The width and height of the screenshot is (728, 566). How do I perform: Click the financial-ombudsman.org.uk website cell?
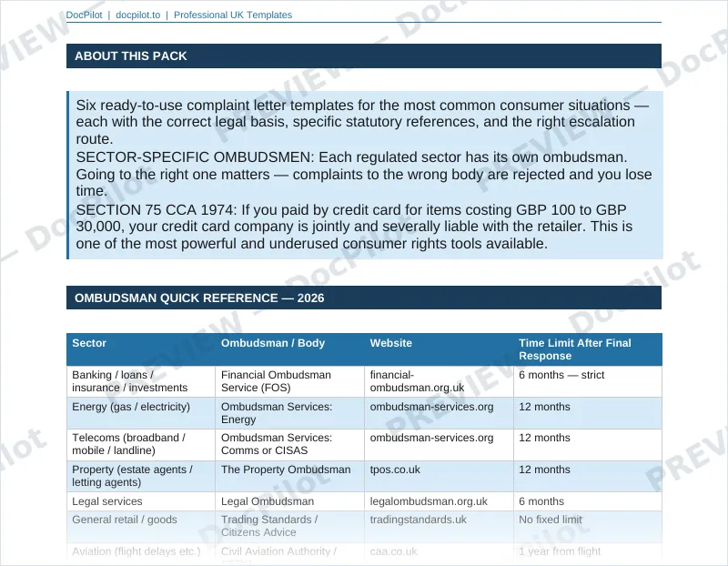coord(439,381)
